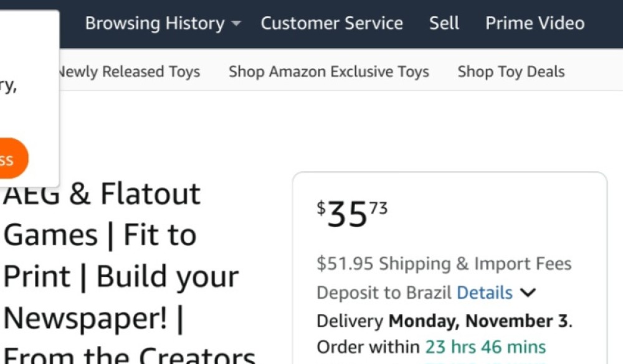Go to Customer Service
This screenshot has height=364, width=623.
(x=331, y=24)
